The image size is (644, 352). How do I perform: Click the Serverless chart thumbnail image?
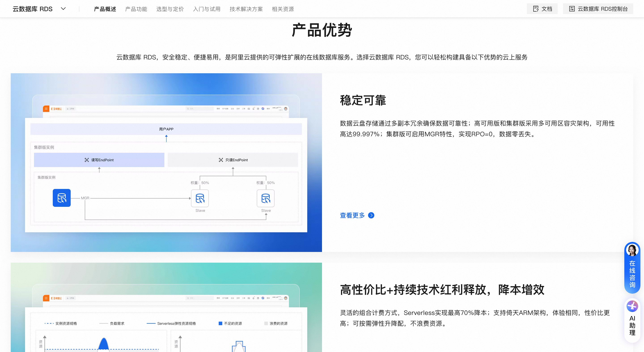(x=166, y=307)
